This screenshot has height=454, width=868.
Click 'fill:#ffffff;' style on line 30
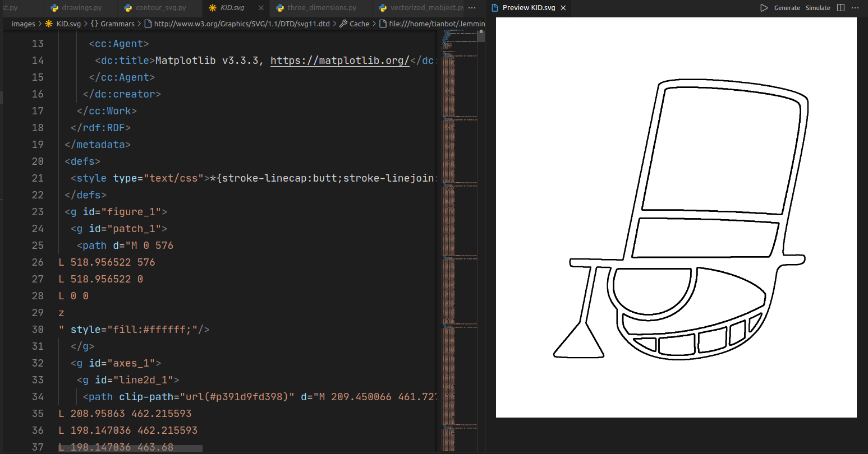(152, 330)
